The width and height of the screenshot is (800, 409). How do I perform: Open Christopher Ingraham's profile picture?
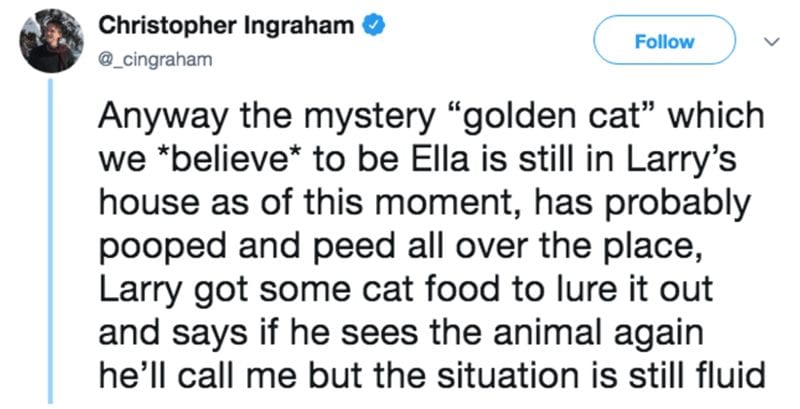[x=52, y=41]
